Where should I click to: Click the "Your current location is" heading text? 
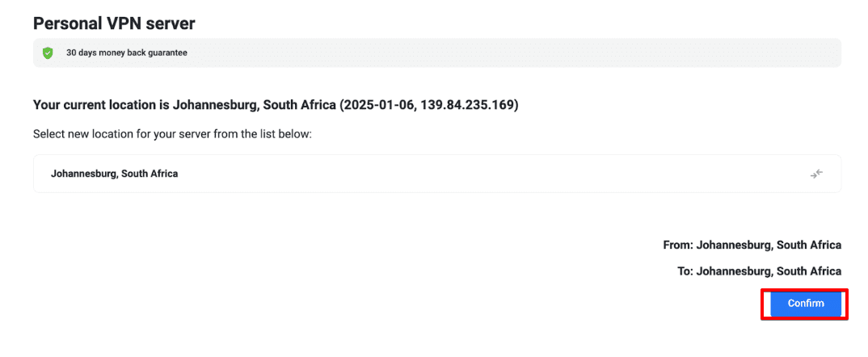tap(101, 105)
